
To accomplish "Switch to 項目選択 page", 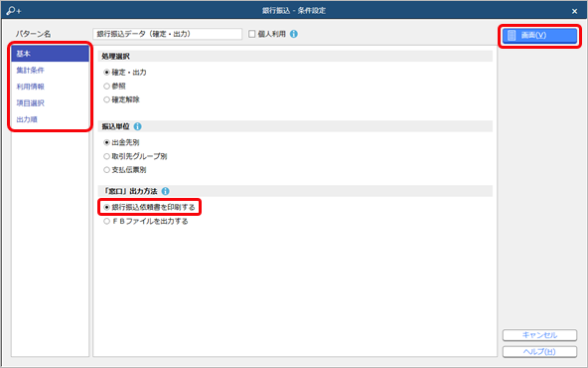I will (50, 103).
